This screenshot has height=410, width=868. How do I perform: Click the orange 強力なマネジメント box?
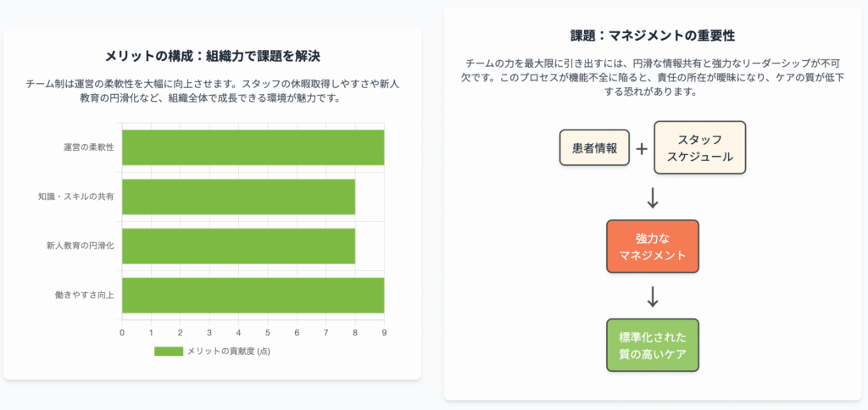pyautogui.click(x=653, y=247)
